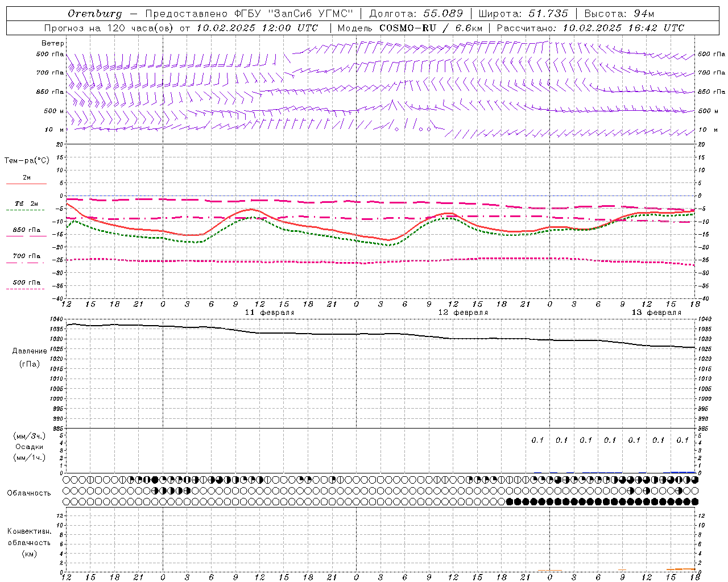Click the "11 февраля" date label
The image size is (728, 582).
point(270,313)
